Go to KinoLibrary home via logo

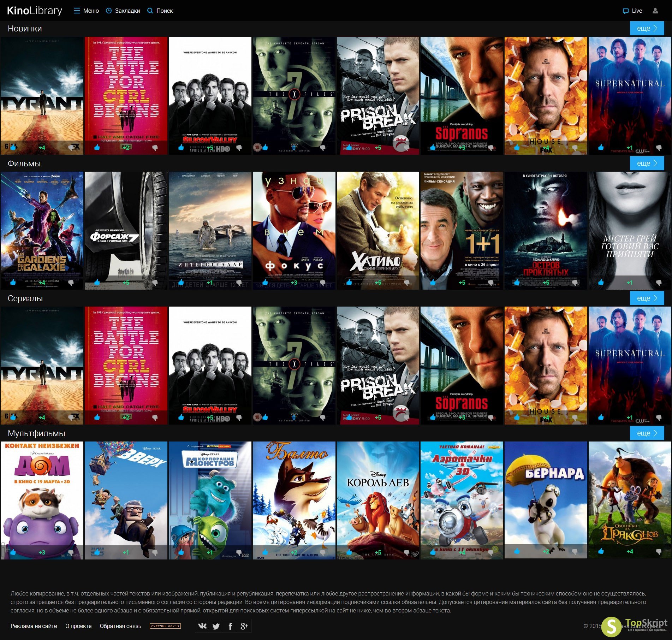[34, 11]
